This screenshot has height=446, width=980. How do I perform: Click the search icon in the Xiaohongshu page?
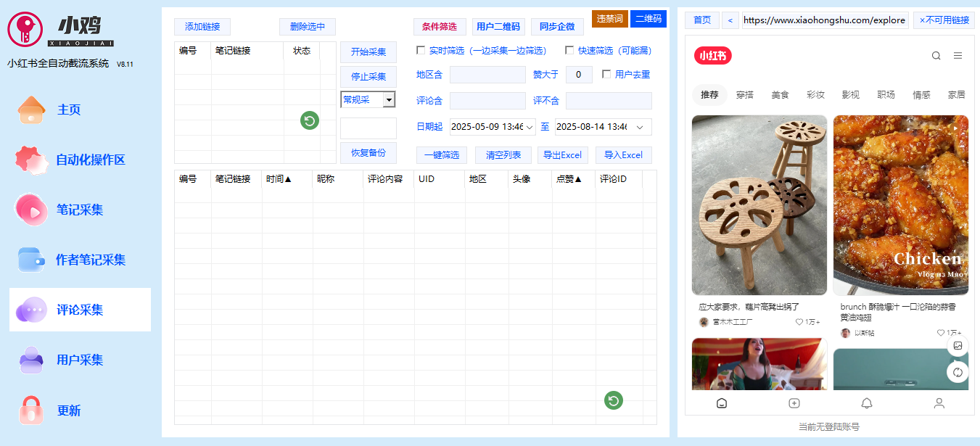tap(936, 56)
